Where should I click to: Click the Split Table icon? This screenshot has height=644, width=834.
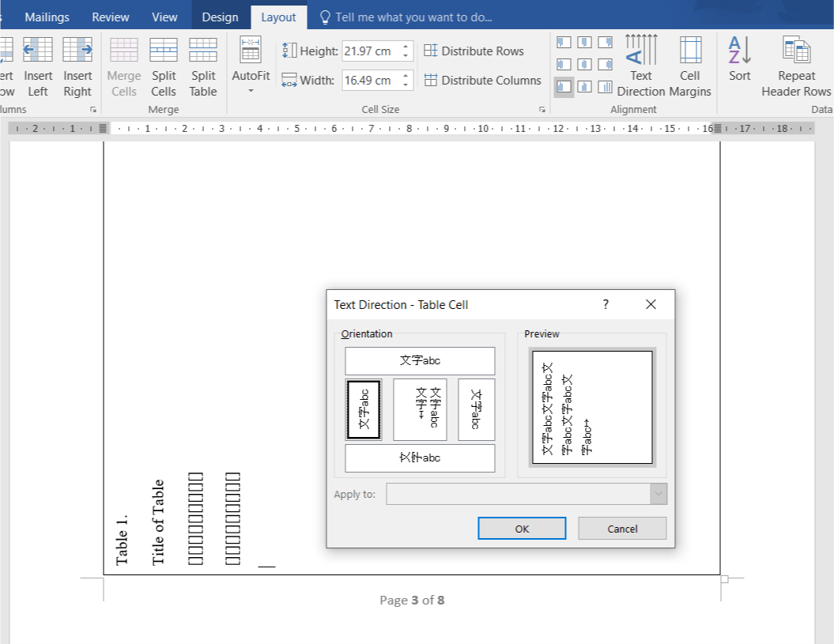(x=203, y=50)
